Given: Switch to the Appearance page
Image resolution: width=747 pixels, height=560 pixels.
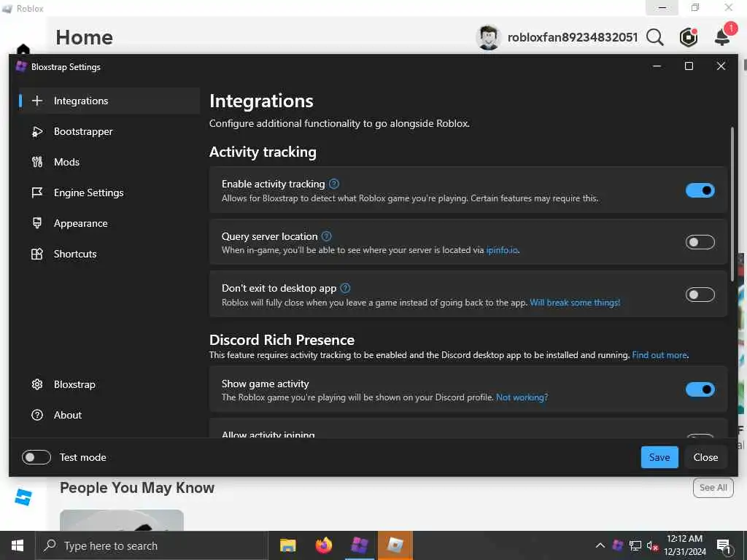Looking at the screenshot, I should [x=109, y=223].
